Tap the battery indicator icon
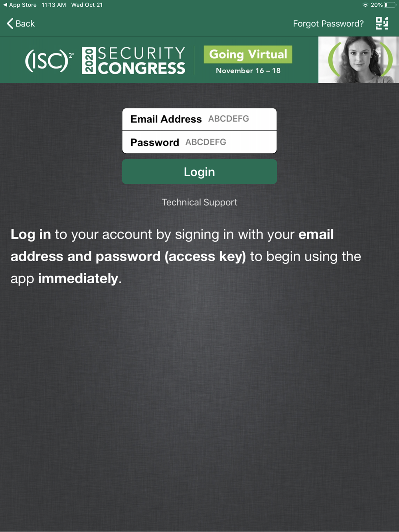This screenshot has width=399, height=532. 390,5
